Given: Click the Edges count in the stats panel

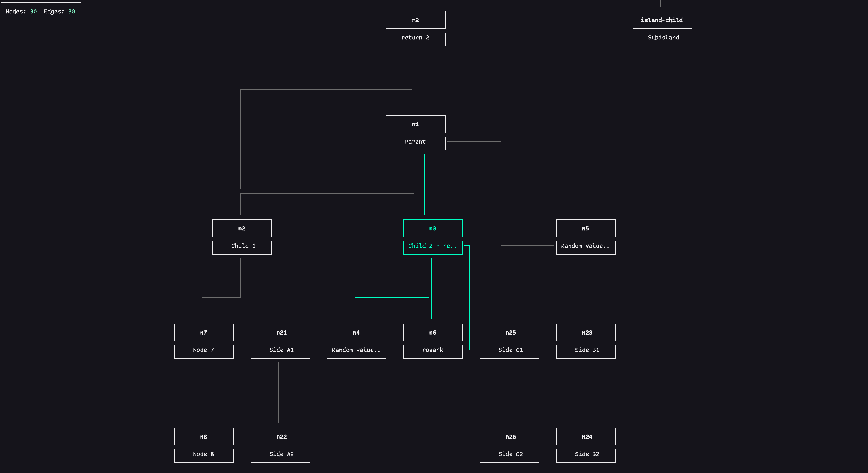Looking at the screenshot, I should [x=71, y=11].
